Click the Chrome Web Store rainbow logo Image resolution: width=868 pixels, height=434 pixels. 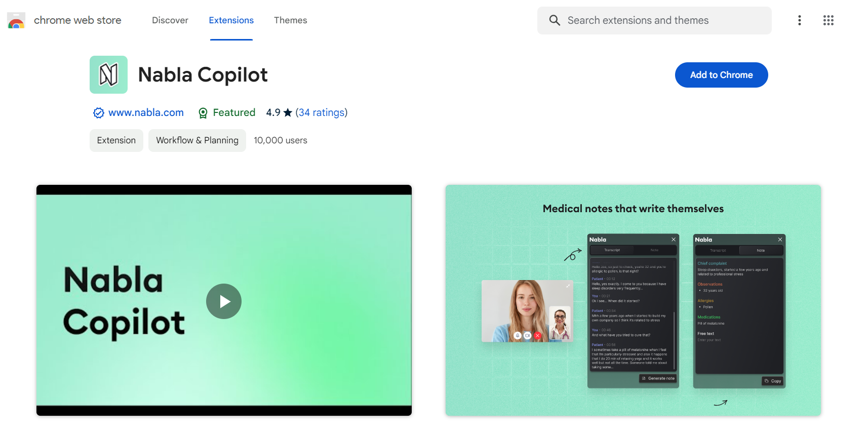(x=16, y=21)
